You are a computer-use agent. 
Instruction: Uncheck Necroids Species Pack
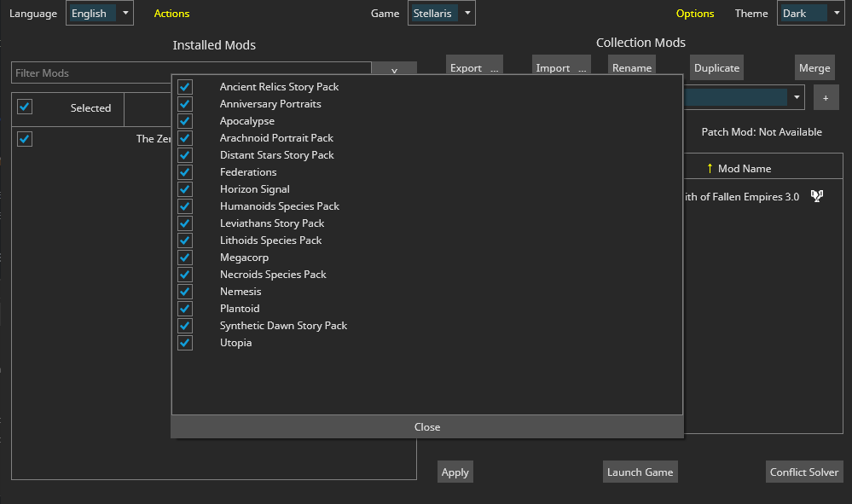(x=185, y=275)
